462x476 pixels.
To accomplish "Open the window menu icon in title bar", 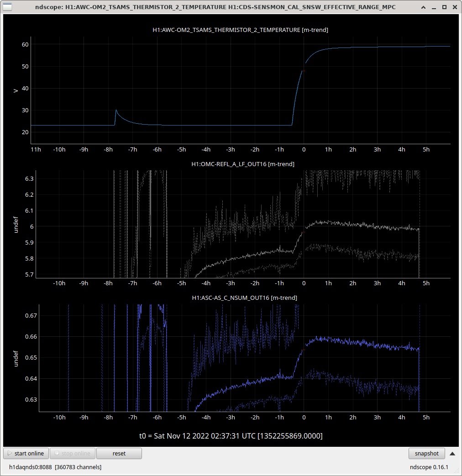I will [8, 7].
